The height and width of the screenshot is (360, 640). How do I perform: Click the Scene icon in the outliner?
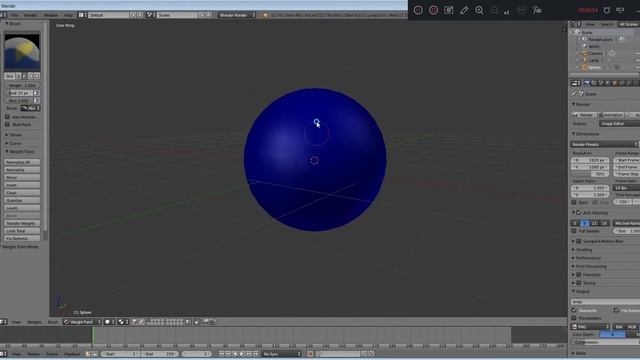pyautogui.click(x=578, y=32)
